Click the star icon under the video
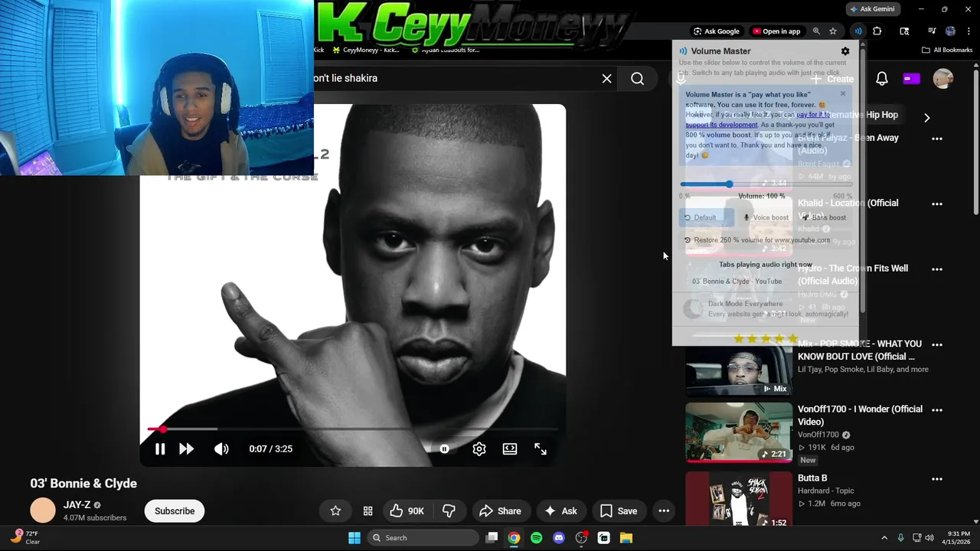This screenshot has width=980, height=551. point(335,511)
